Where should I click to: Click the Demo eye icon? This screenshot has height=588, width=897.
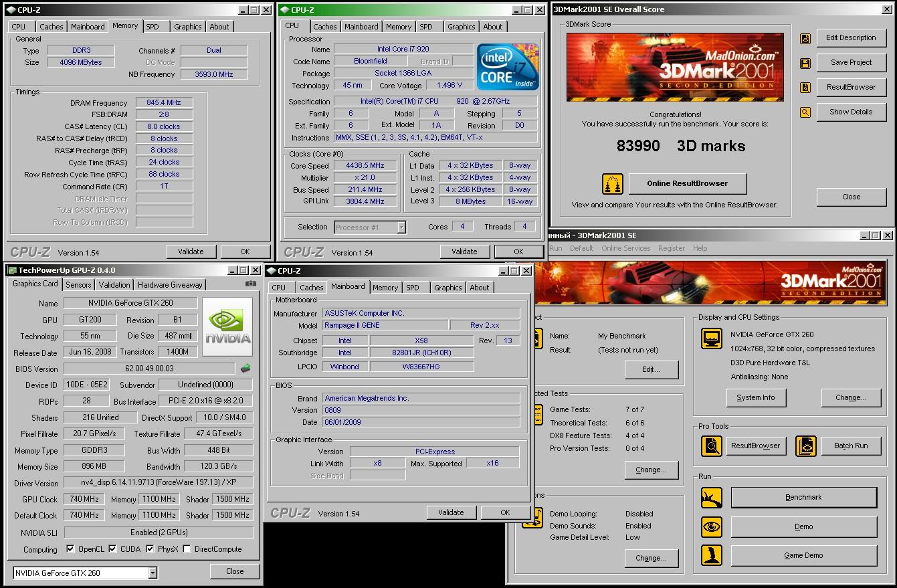tap(712, 526)
